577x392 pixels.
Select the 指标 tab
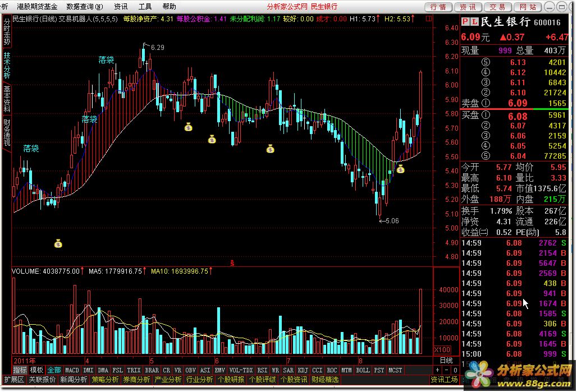pyautogui.click(x=20, y=370)
